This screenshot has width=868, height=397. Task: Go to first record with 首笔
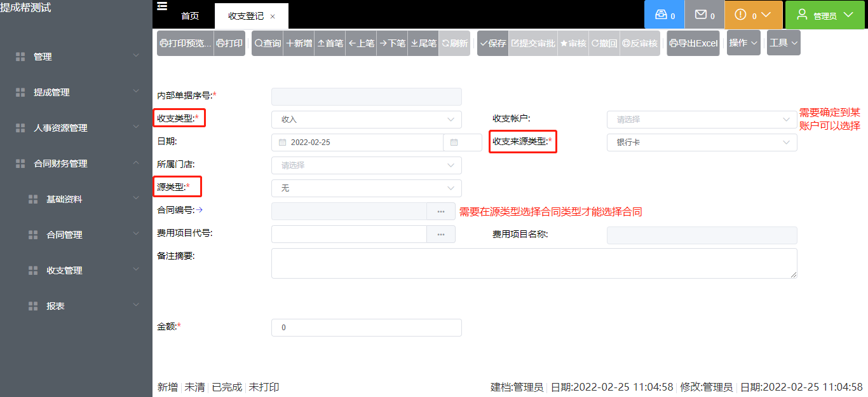(x=330, y=43)
